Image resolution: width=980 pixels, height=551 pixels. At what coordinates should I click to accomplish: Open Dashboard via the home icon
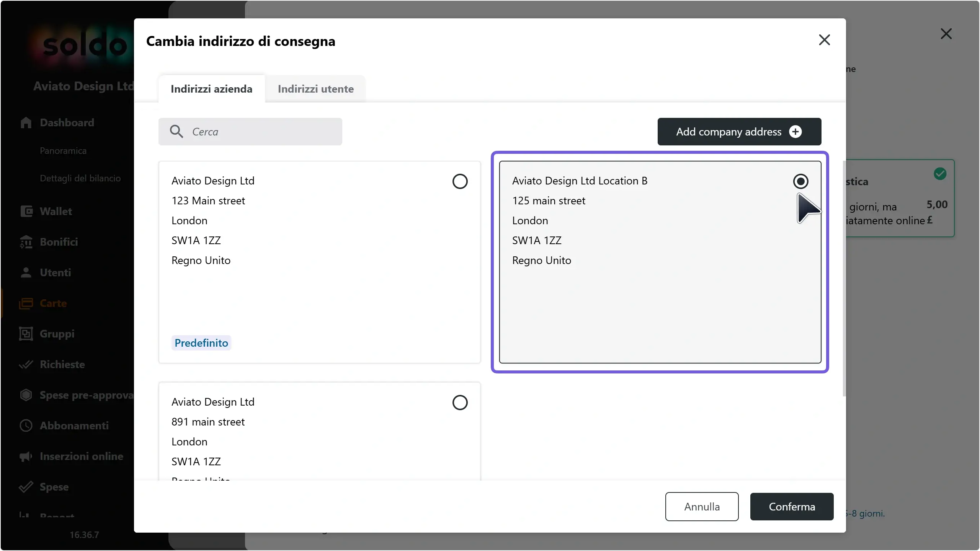point(26,122)
